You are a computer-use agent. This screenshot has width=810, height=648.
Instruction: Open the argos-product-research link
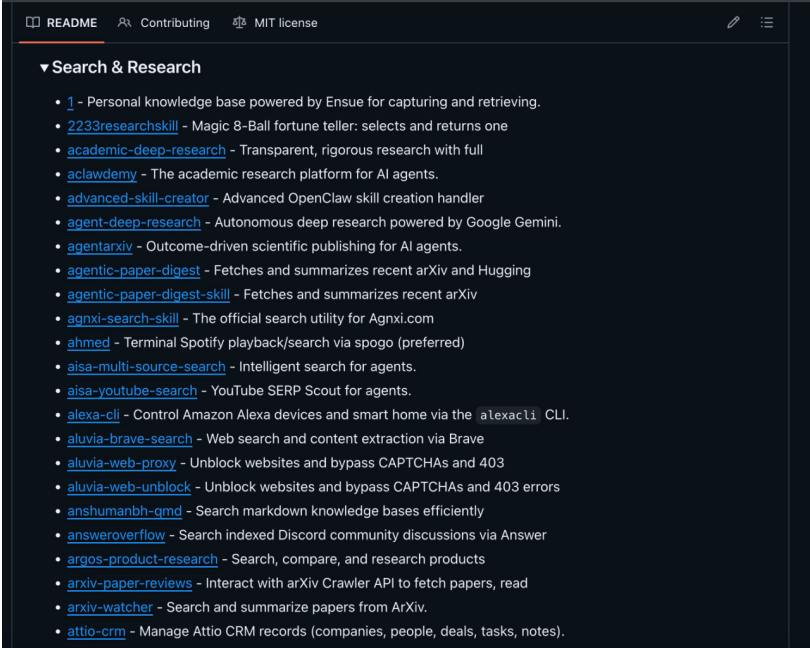point(142,559)
